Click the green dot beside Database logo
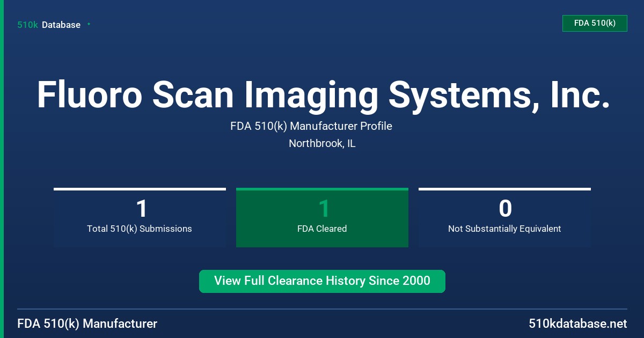Viewport: 644px width, 338px height. (x=89, y=24)
